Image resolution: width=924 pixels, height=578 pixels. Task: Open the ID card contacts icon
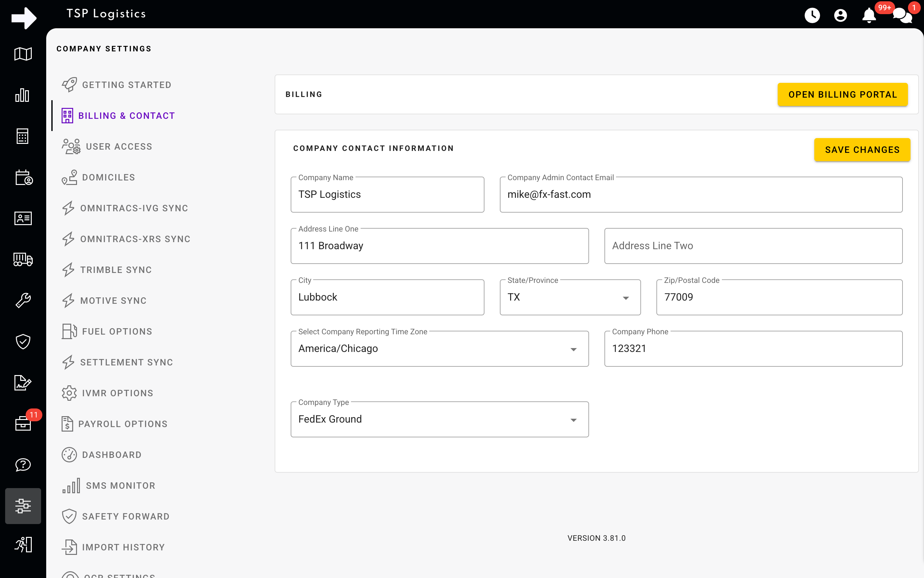[23, 218]
